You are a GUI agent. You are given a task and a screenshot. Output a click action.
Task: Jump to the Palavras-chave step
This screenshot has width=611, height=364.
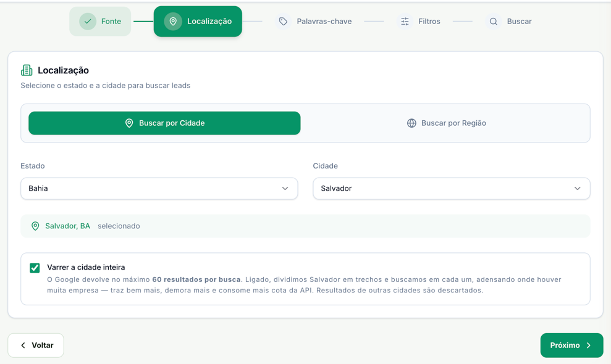pyautogui.click(x=314, y=22)
